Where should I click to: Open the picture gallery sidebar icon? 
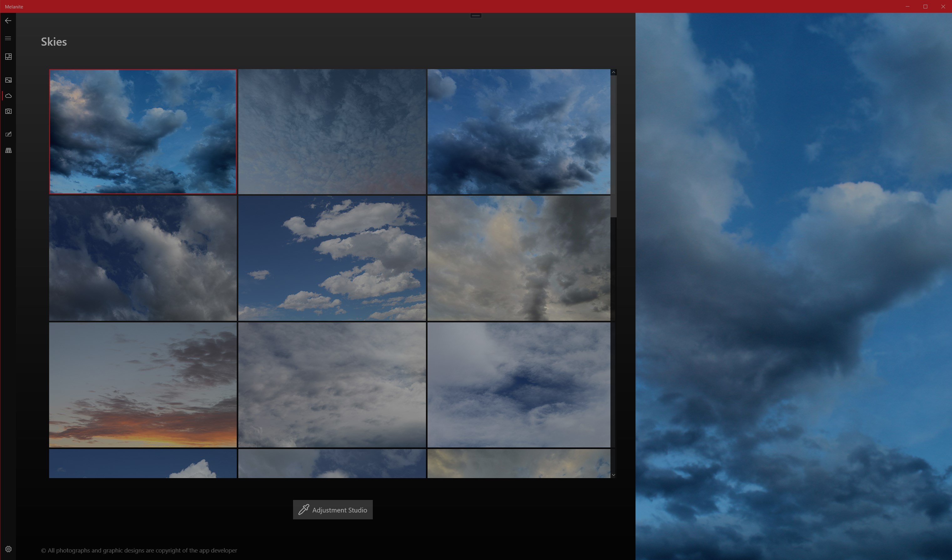(x=8, y=80)
